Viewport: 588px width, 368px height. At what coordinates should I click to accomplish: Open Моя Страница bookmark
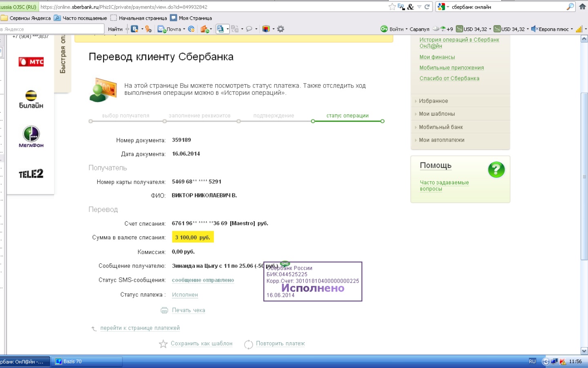coord(191,18)
